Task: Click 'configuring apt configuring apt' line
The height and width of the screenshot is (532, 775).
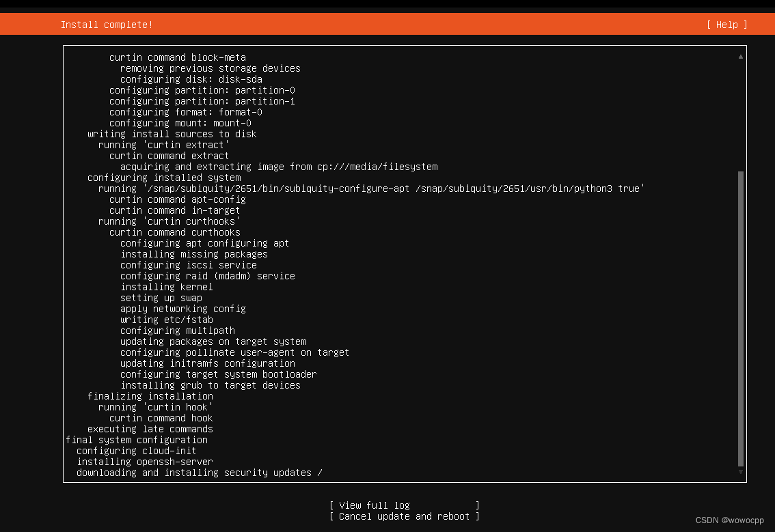Action: pos(204,243)
